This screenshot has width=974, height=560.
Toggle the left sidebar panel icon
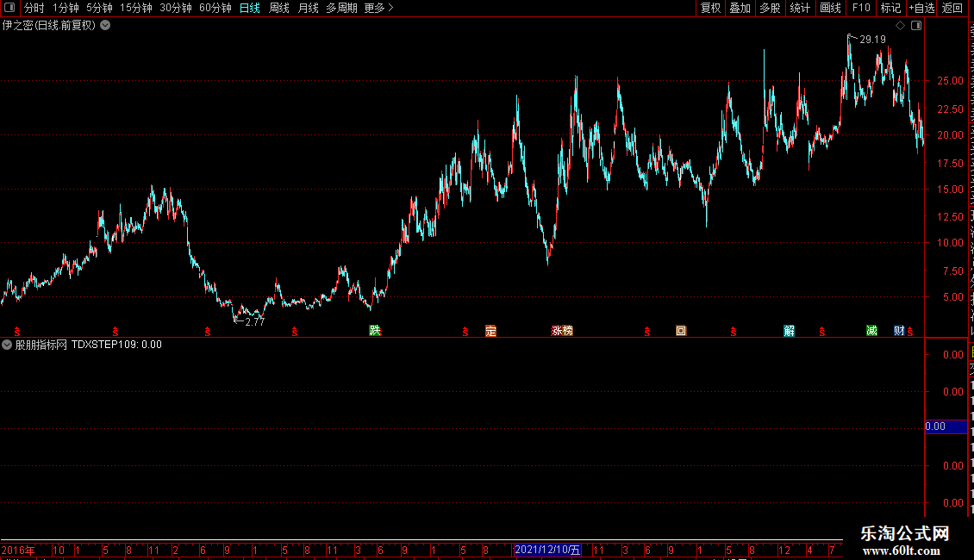[9, 8]
